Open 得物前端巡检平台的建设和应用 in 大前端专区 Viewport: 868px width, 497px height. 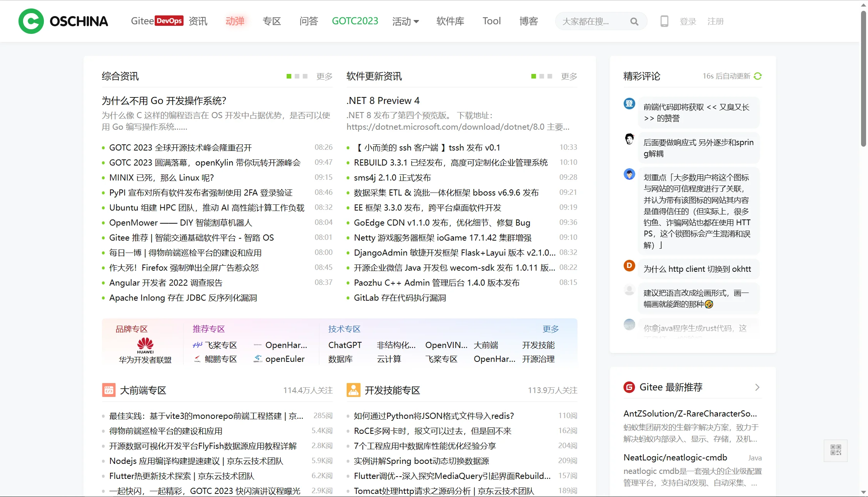[166, 431]
